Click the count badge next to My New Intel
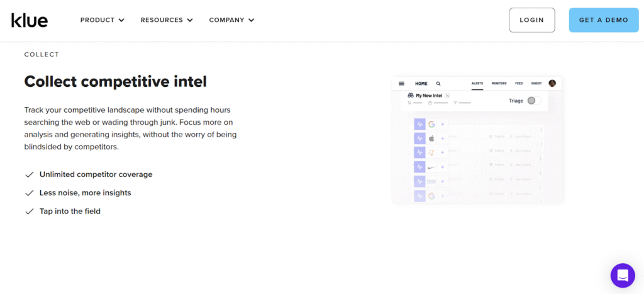 pyautogui.click(x=447, y=96)
